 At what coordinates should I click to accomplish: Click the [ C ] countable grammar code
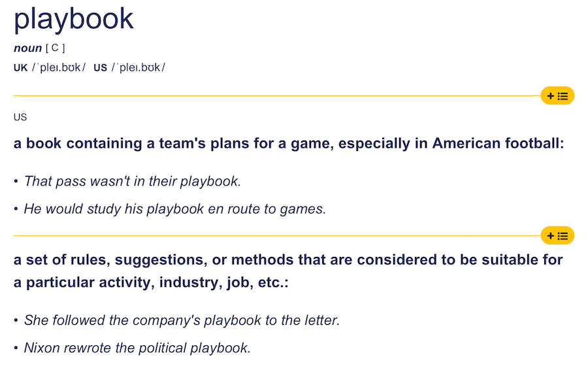coord(55,48)
